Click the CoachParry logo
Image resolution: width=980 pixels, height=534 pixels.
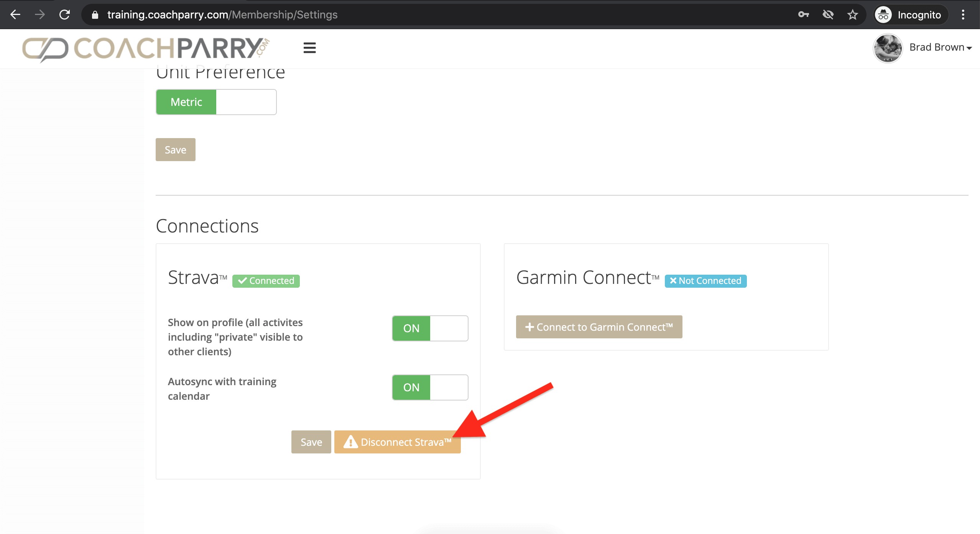point(146,49)
